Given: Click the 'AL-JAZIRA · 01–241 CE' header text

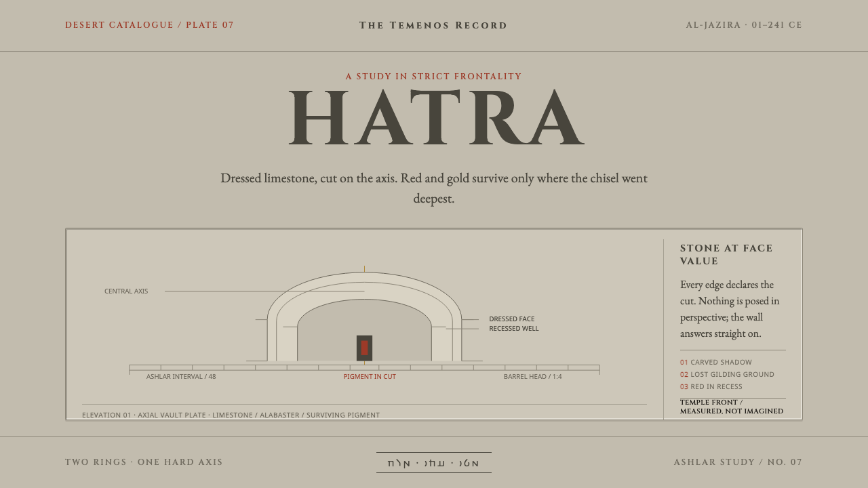Looking at the screenshot, I should pyautogui.click(x=744, y=25).
